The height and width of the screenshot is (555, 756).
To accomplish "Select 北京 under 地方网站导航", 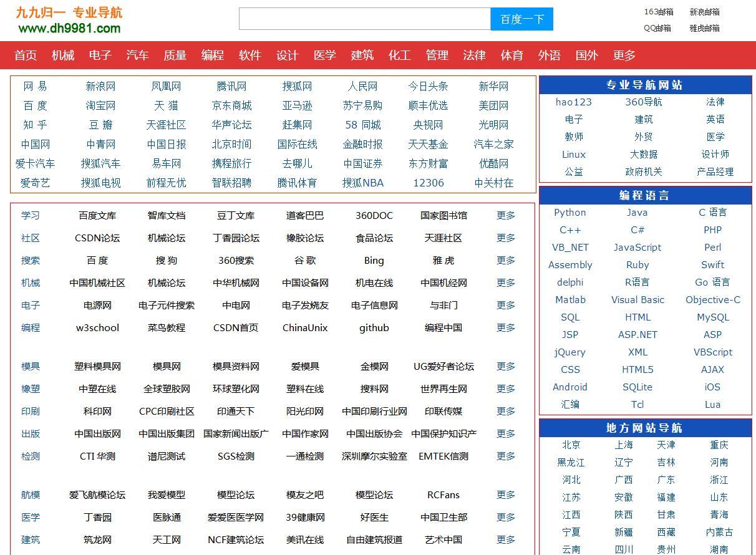I will (x=571, y=445).
